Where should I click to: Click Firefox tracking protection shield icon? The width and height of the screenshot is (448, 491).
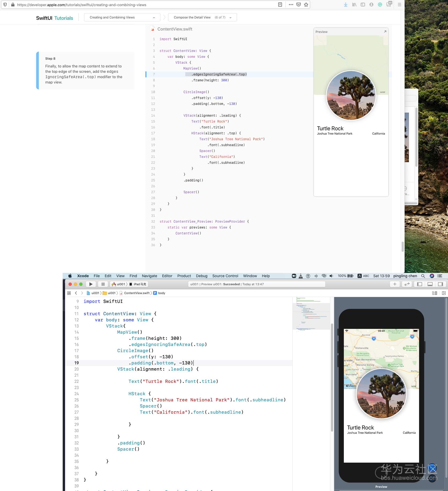click(x=5, y=5)
